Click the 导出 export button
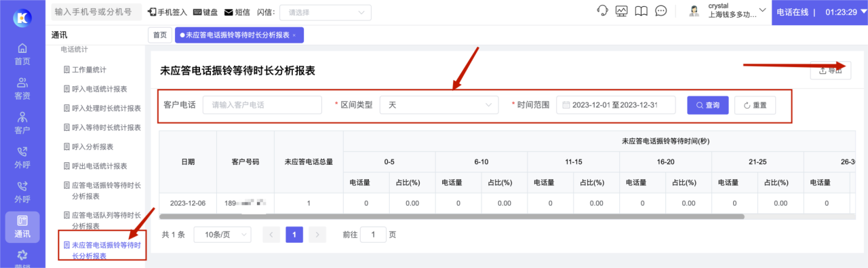 point(831,70)
